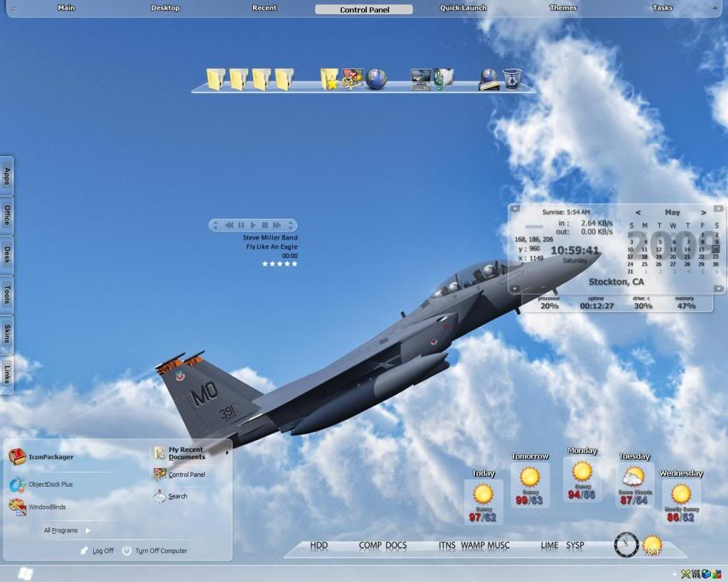Open the Links side tab
The width and height of the screenshot is (728, 582).
click(x=6, y=374)
